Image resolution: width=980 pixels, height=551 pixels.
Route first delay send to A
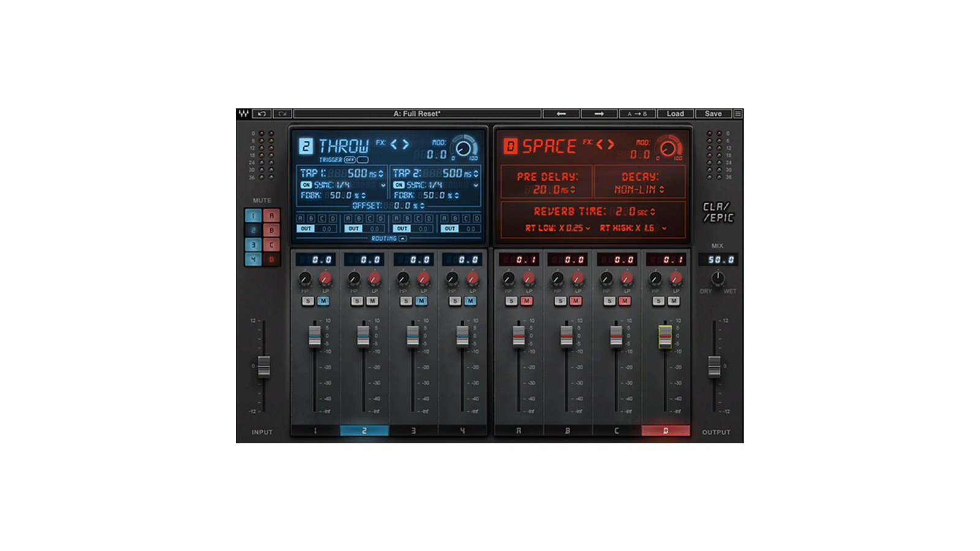click(300, 219)
